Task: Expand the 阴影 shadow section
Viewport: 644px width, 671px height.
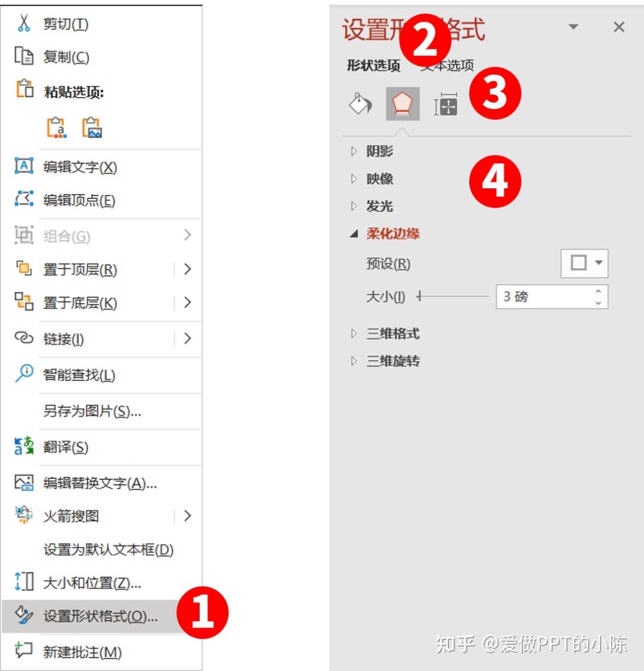Action: tap(372, 151)
